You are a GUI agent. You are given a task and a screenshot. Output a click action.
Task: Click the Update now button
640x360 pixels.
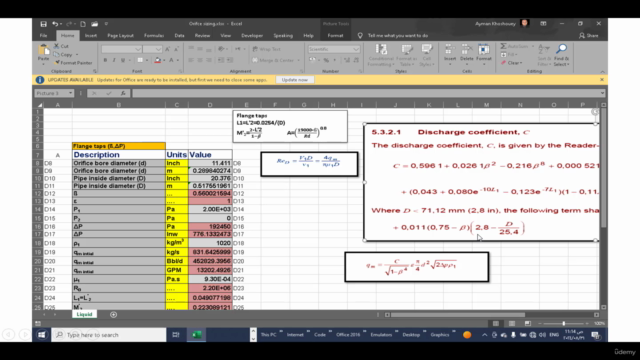tap(295, 80)
